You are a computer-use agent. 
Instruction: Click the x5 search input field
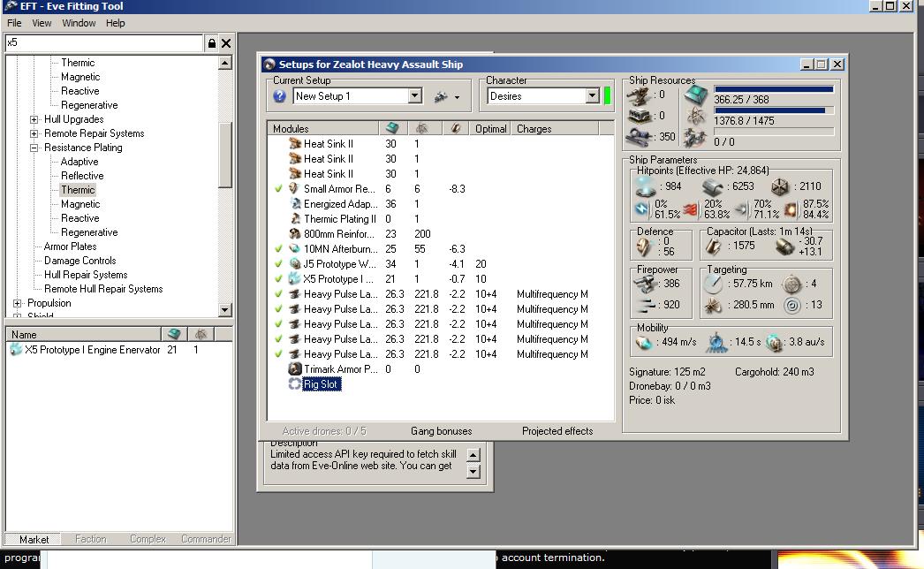[104, 42]
